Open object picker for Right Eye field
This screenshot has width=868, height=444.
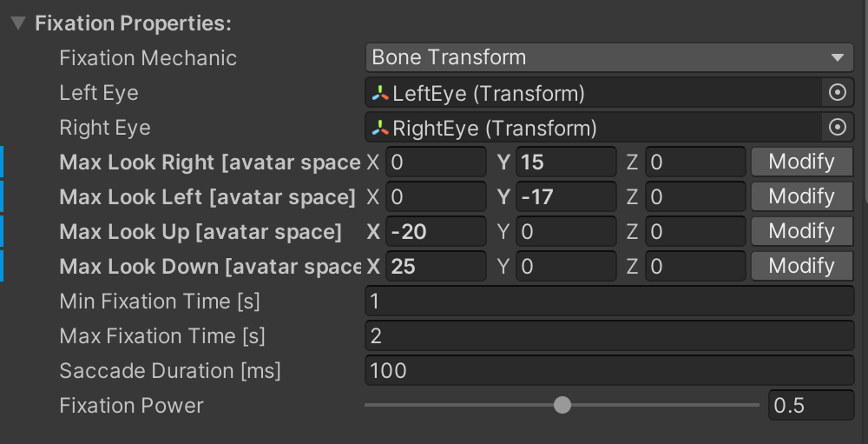coord(837,128)
